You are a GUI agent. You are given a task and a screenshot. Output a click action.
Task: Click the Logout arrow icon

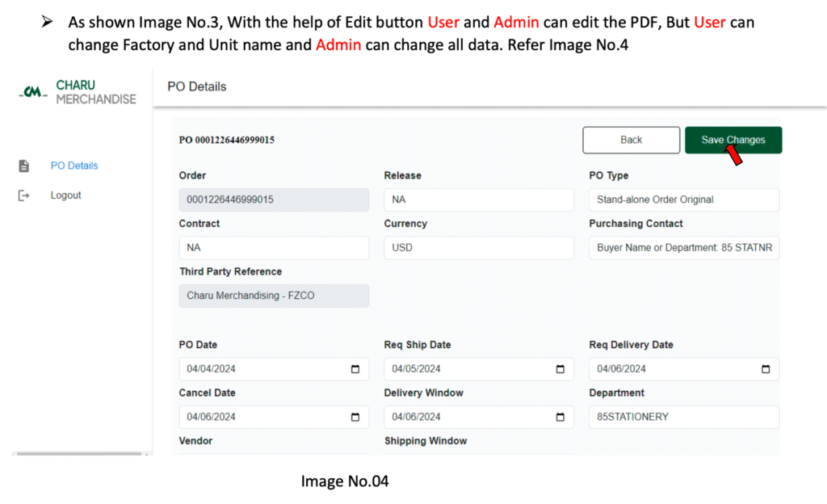pos(24,195)
